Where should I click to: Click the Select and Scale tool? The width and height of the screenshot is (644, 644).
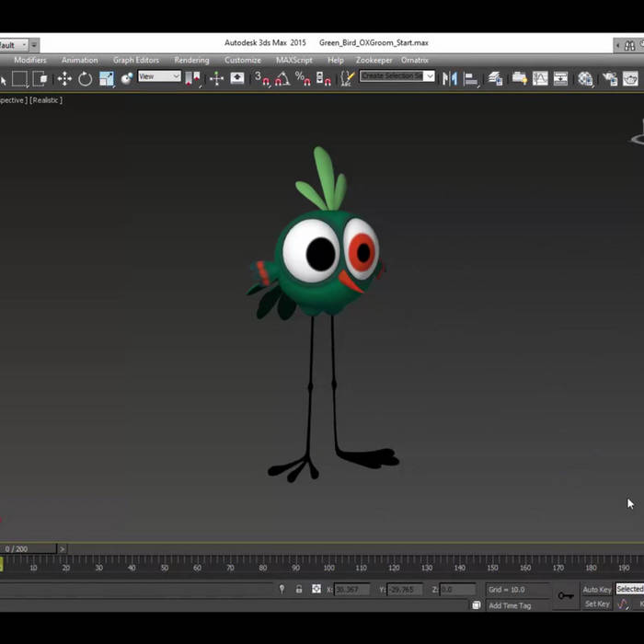(106, 79)
